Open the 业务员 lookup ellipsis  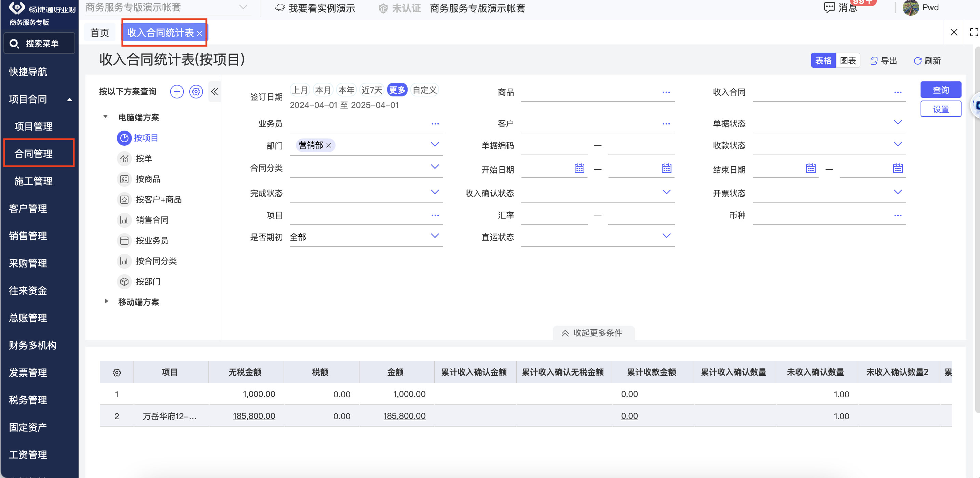[435, 124]
